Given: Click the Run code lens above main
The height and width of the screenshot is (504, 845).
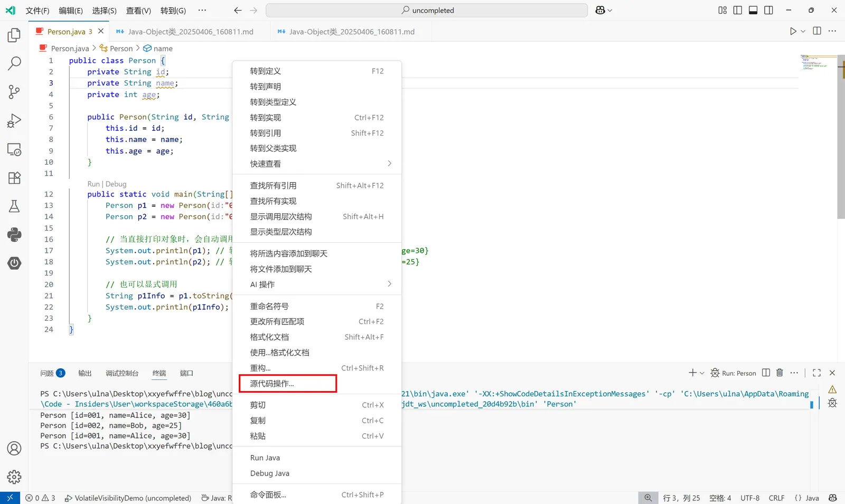Looking at the screenshot, I should tap(93, 184).
